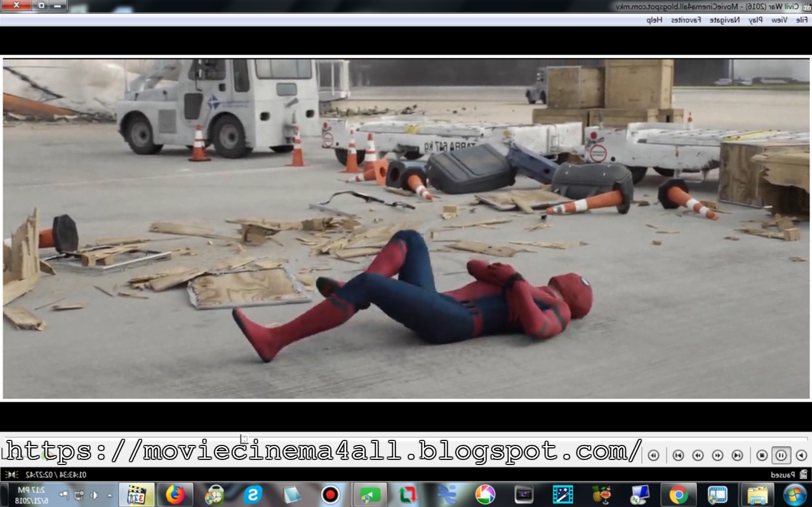The width and height of the screenshot is (812, 507).
Task: Open the networked computer taskbar icon
Action: tap(640, 494)
